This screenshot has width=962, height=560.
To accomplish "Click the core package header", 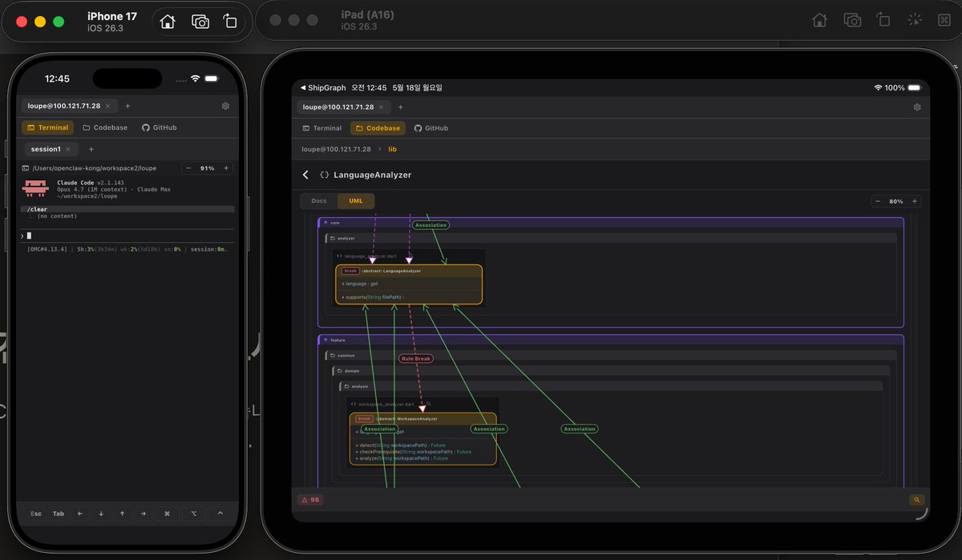I will point(611,223).
